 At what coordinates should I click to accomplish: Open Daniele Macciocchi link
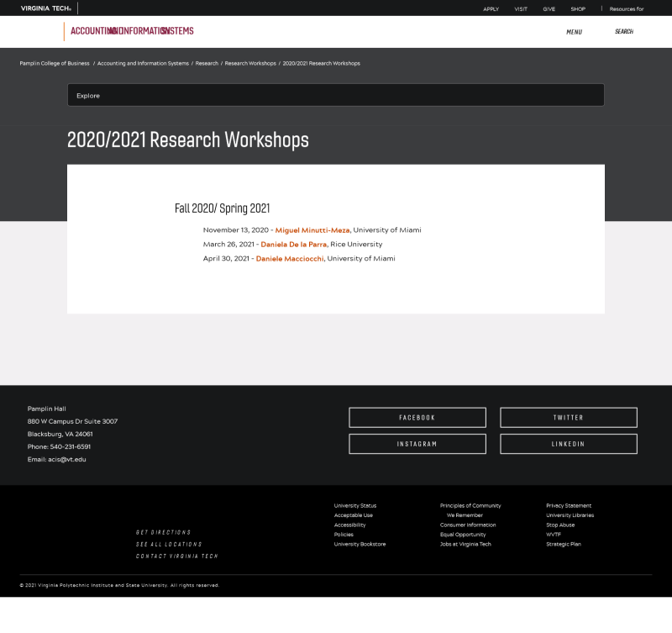click(290, 259)
